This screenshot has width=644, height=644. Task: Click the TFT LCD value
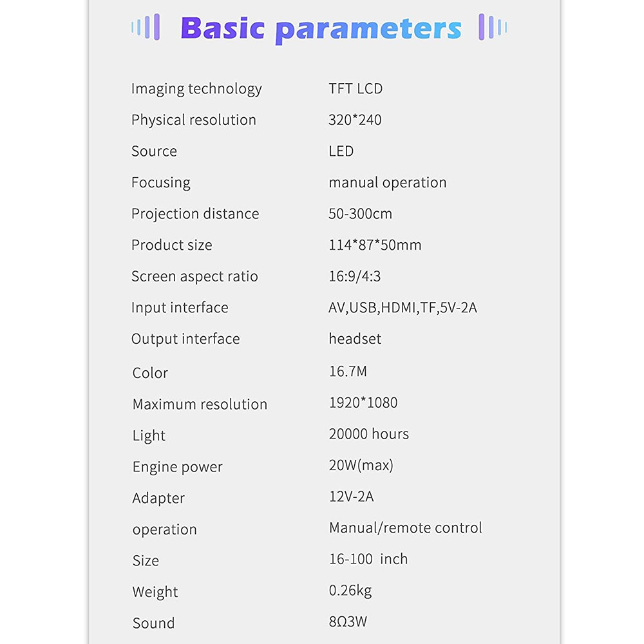click(x=355, y=89)
